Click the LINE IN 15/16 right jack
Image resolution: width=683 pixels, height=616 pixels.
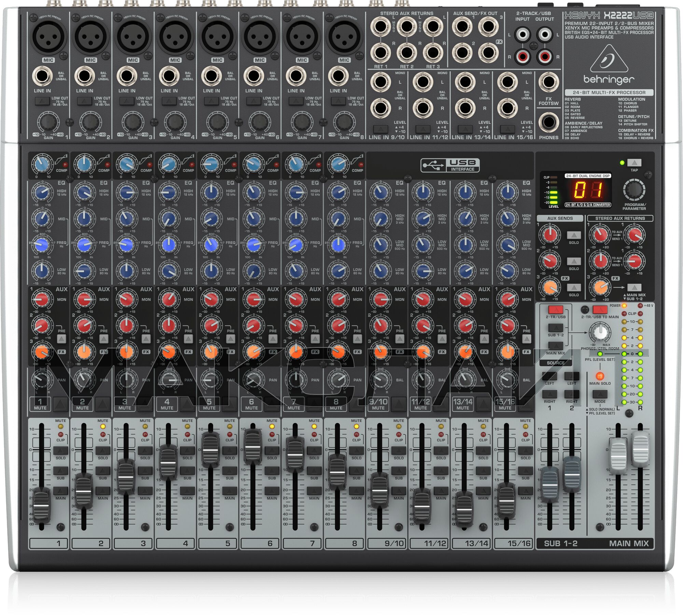click(507, 108)
